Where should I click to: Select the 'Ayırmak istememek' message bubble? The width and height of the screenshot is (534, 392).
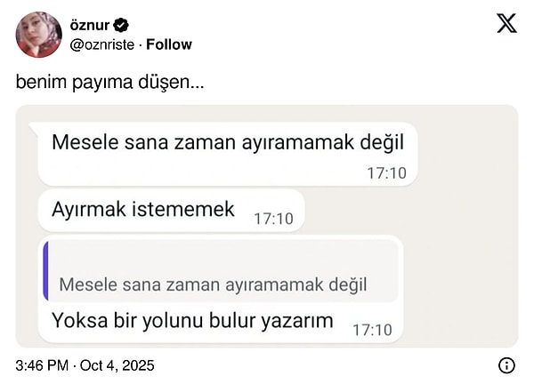click(171, 211)
